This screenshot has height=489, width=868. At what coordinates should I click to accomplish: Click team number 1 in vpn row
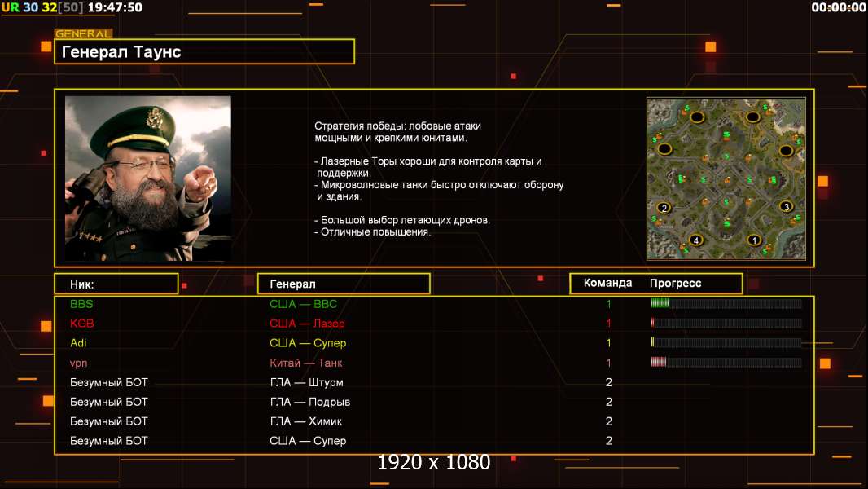608,363
